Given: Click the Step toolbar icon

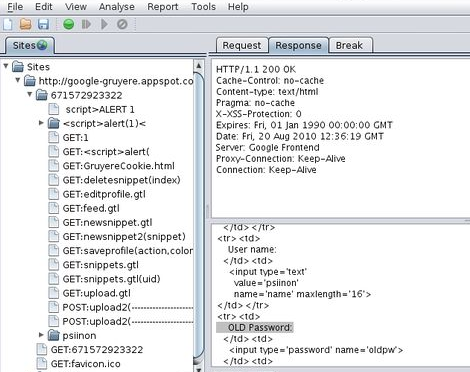Looking at the screenshot, I should point(86,24).
